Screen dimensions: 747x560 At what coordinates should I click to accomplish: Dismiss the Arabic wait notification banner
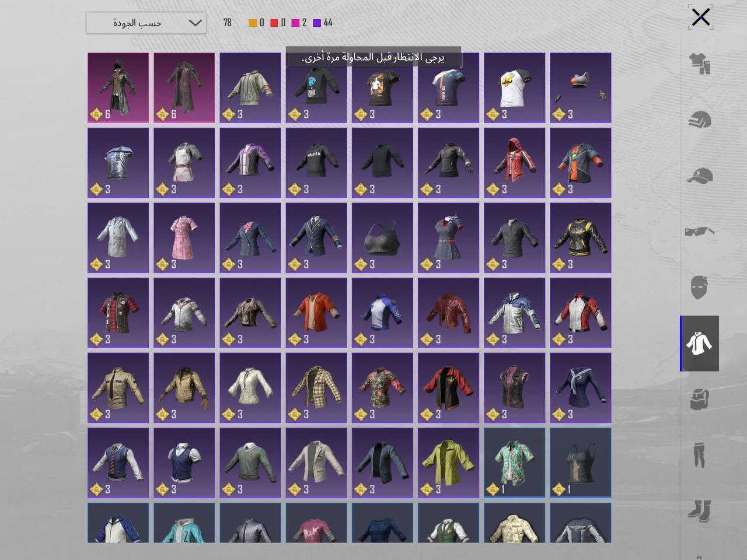click(x=373, y=57)
